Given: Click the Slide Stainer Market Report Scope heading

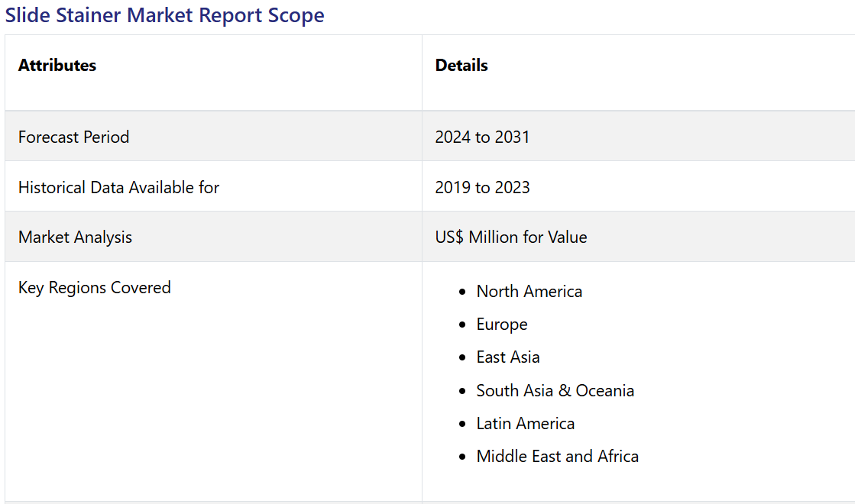Looking at the screenshot, I should (164, 15).
